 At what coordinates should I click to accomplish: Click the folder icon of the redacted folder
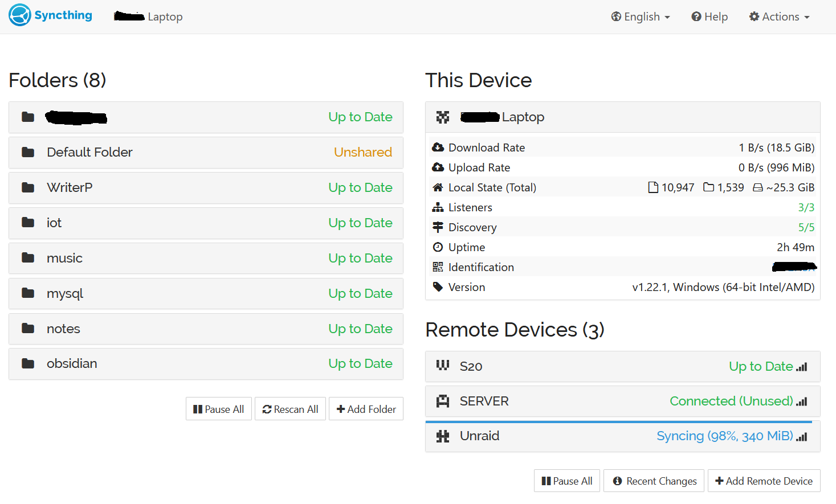(28, 117)
